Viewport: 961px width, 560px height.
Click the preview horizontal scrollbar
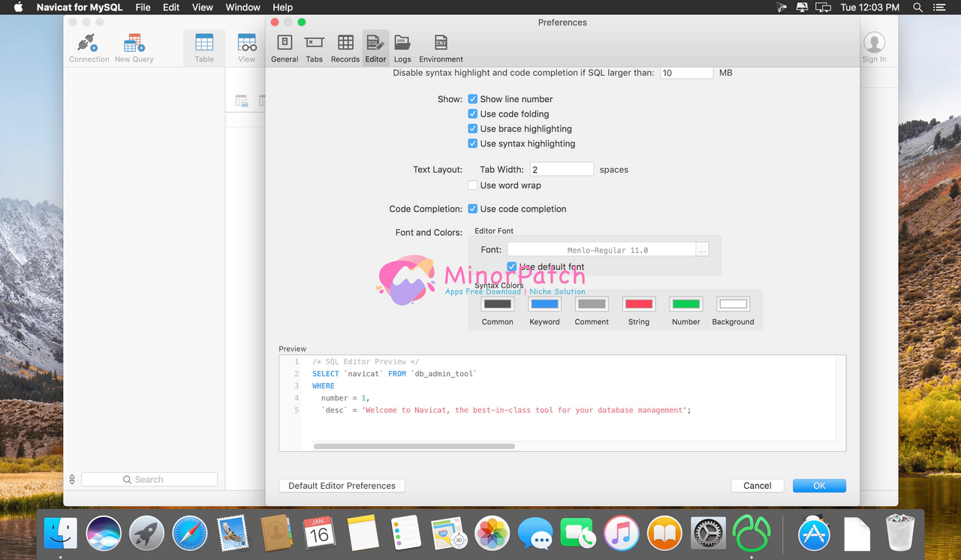414,446
